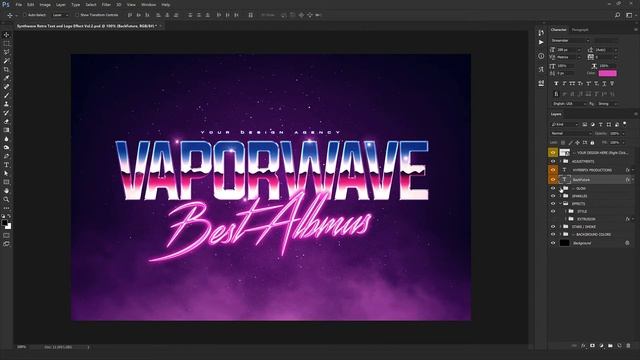Select the Move tool in the toolbox
640x360 pixels.
point(7,35)
